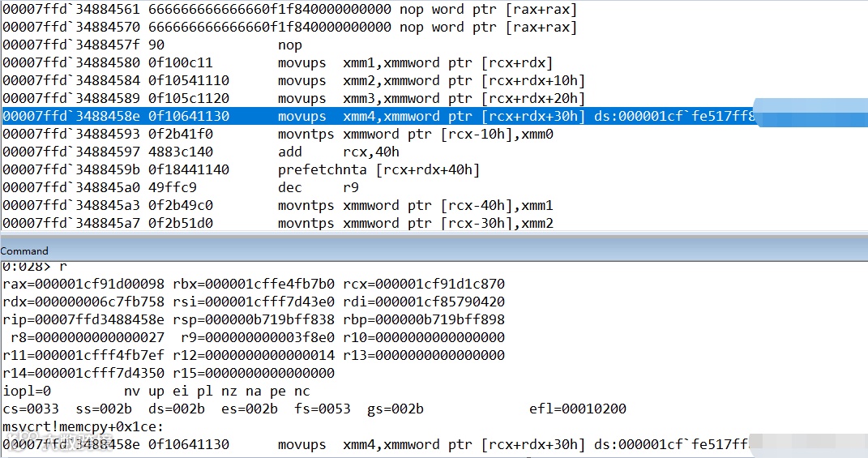Click the rip register value
The image size is (868, 458).
(83, 319)
